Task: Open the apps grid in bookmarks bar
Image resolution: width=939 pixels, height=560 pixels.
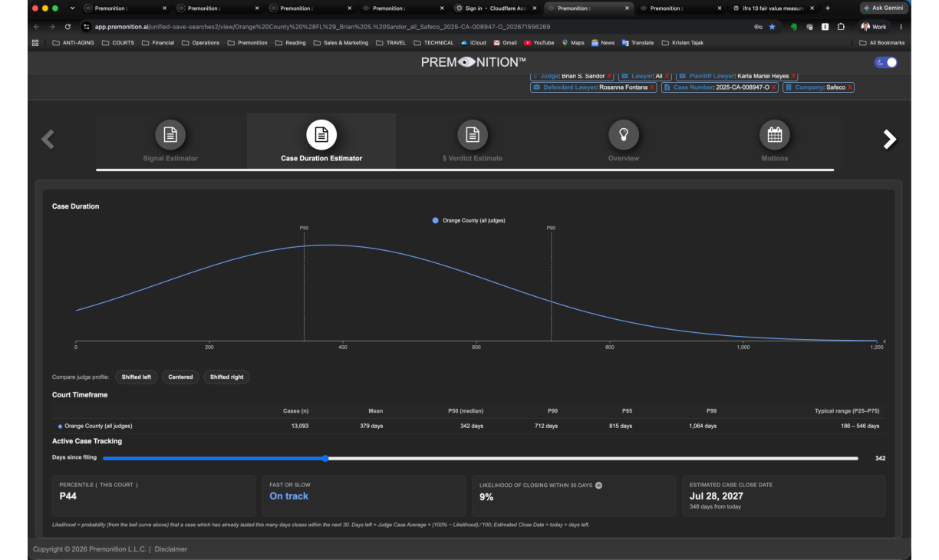Action: 35,43
